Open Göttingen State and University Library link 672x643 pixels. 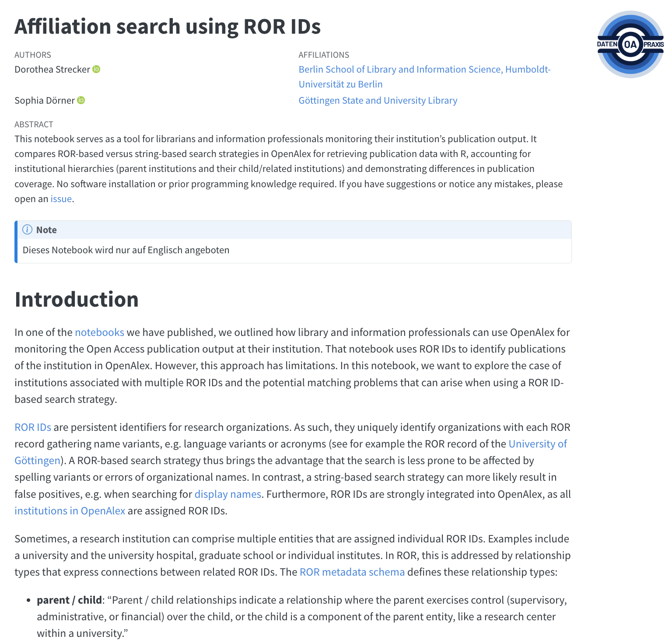coord(378,101)
